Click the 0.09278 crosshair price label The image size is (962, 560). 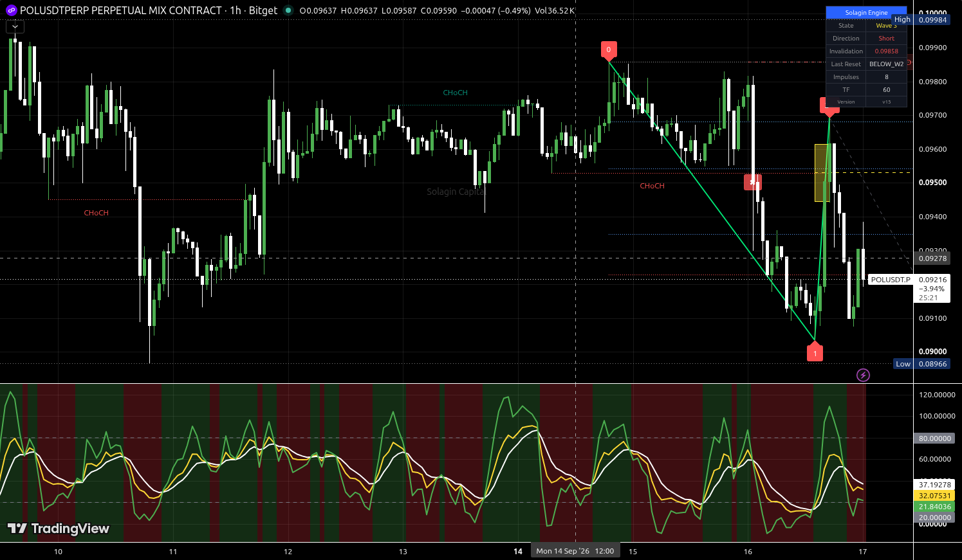coord(932,258)
